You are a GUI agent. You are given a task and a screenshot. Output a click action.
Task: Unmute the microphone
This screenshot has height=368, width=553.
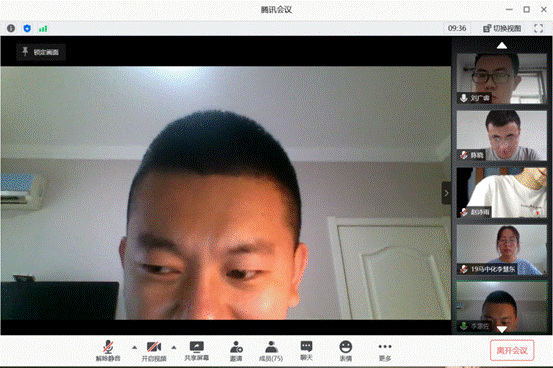tap(108, 351)
